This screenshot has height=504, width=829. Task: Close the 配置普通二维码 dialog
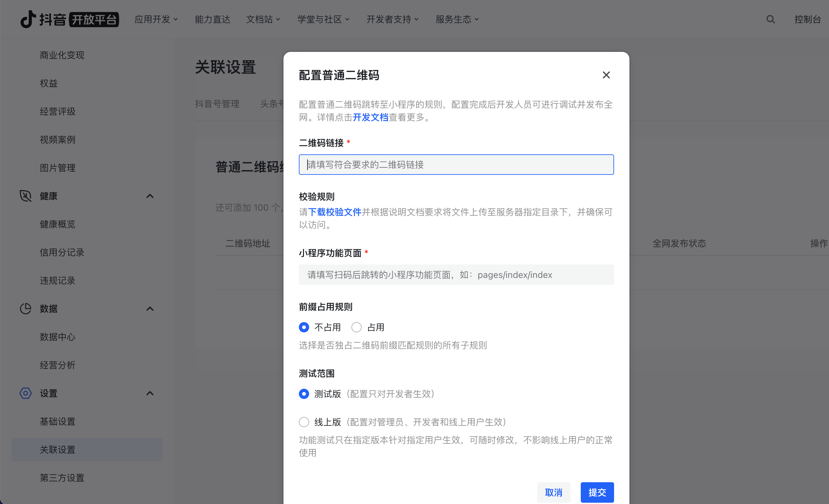click(606, 75)
